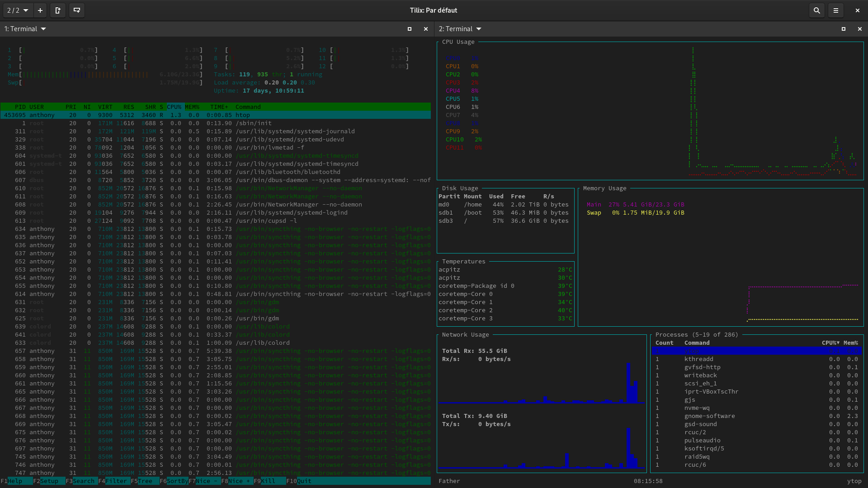Click the Mem usage meter bar

[81, 75]
